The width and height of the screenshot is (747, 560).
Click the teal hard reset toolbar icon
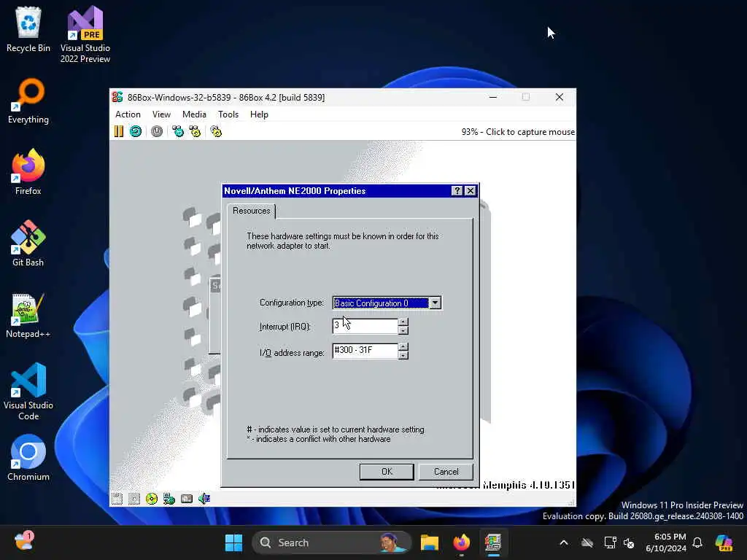tap(136, 131)
